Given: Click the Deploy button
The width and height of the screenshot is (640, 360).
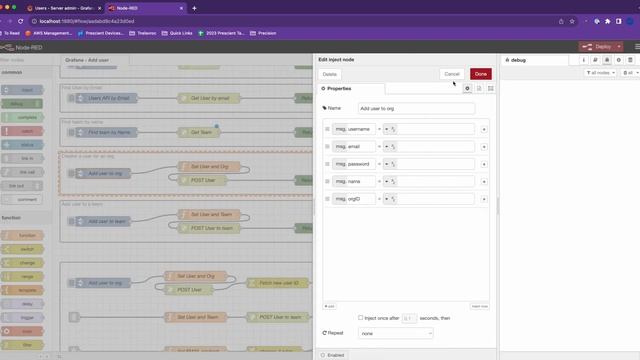Looking at the screenshot, I should coord(597,47).
